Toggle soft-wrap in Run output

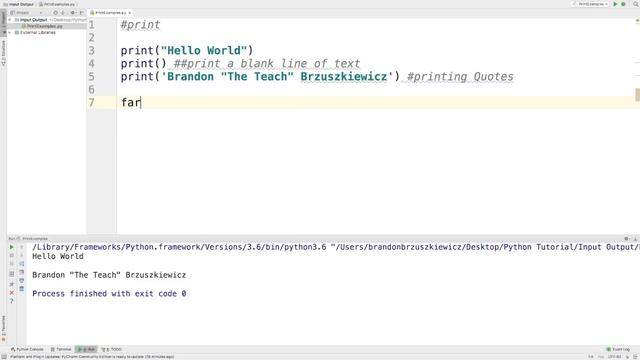[x=22, y=264]
